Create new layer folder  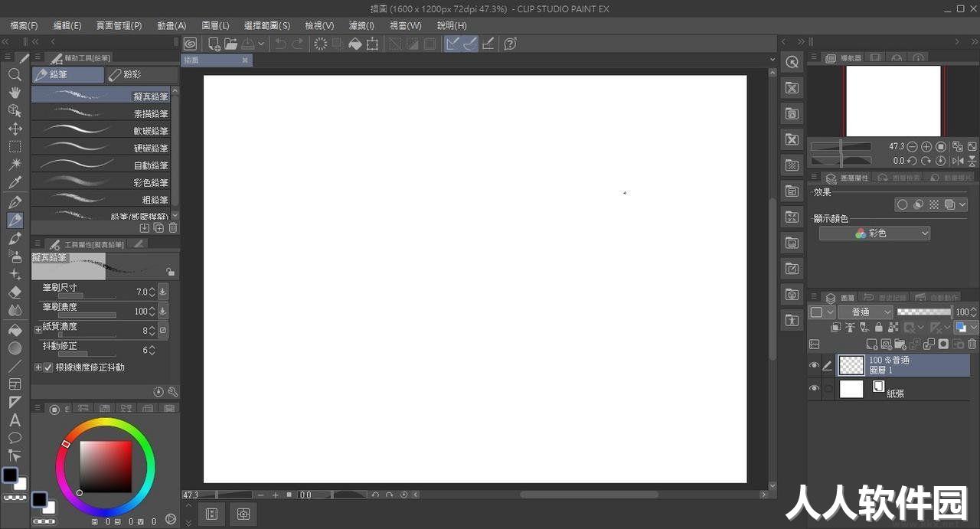point(900,345)
